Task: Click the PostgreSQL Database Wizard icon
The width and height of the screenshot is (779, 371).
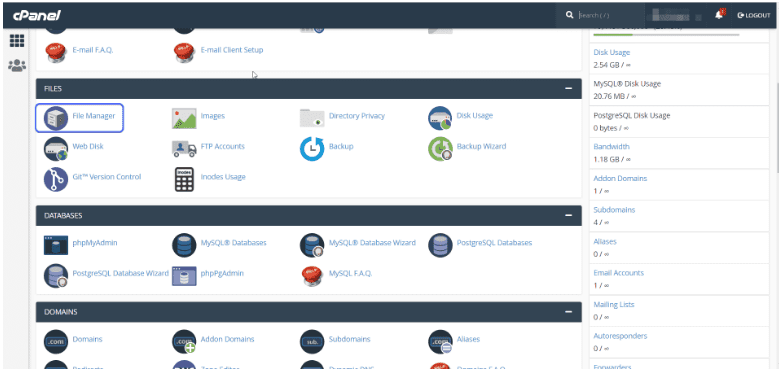Action: click(x=56, y=276)
